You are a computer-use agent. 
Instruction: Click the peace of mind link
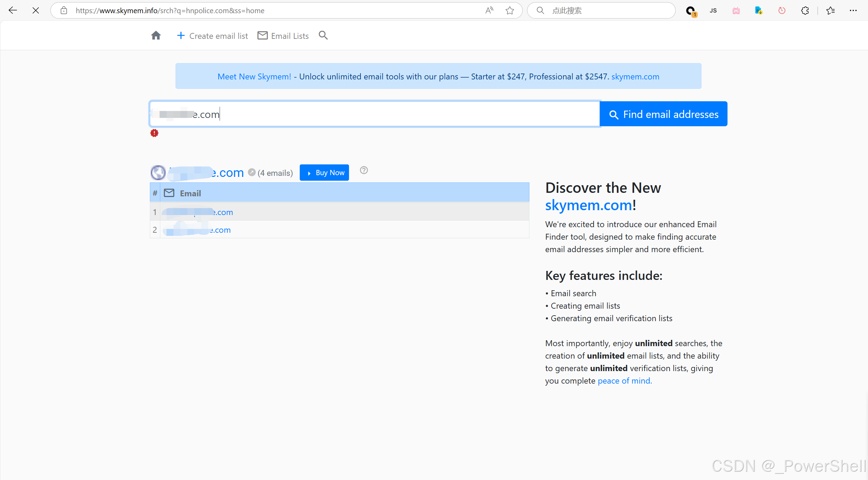[x=624, y=381]
